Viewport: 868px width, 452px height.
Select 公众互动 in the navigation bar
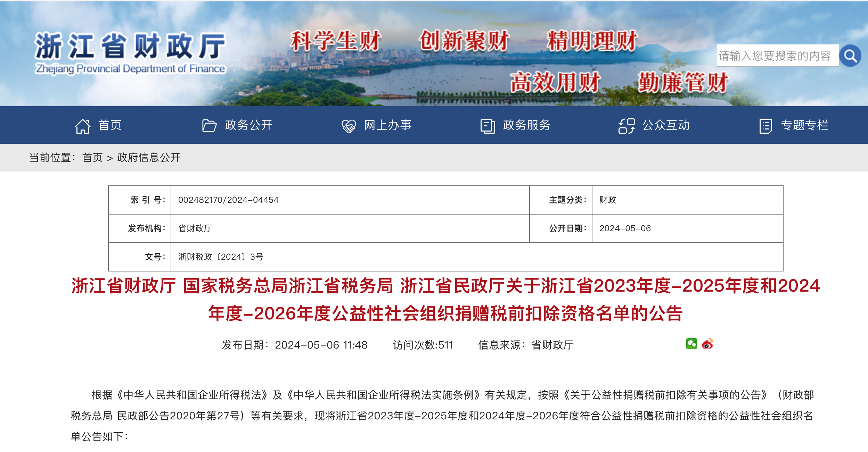click(x=666, y=125)
